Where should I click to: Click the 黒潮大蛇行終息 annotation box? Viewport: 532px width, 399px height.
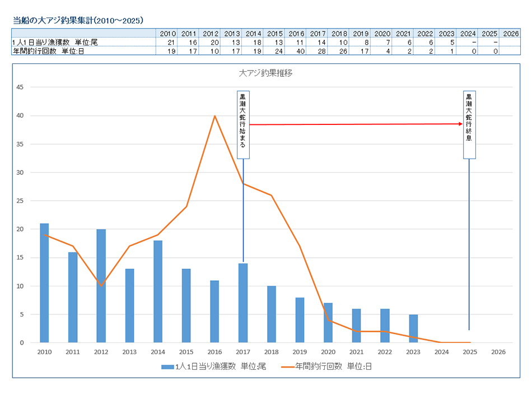469,124
